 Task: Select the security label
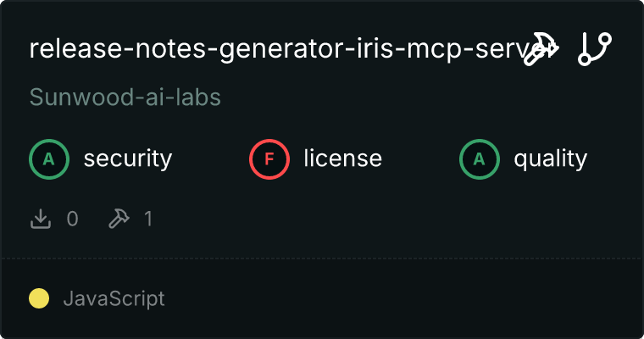127,158
